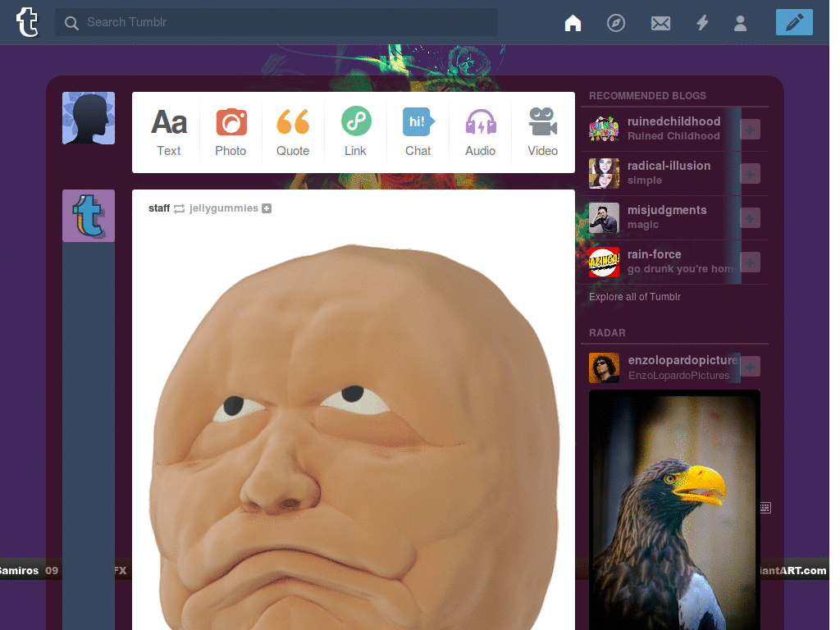Viewport: 840px width, 630px height.
Task: Follow misjudgments with plus button
Action: click(x=750, y=218)
